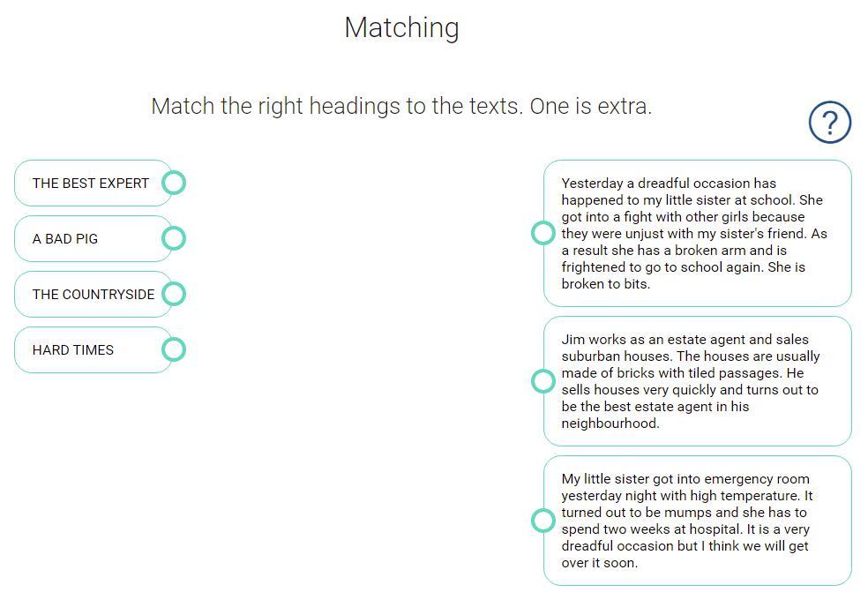The height and width of the screenshot is (600, 868).
Task: Choose THE COUNTRYSIDE heading label
Action: 94,295
